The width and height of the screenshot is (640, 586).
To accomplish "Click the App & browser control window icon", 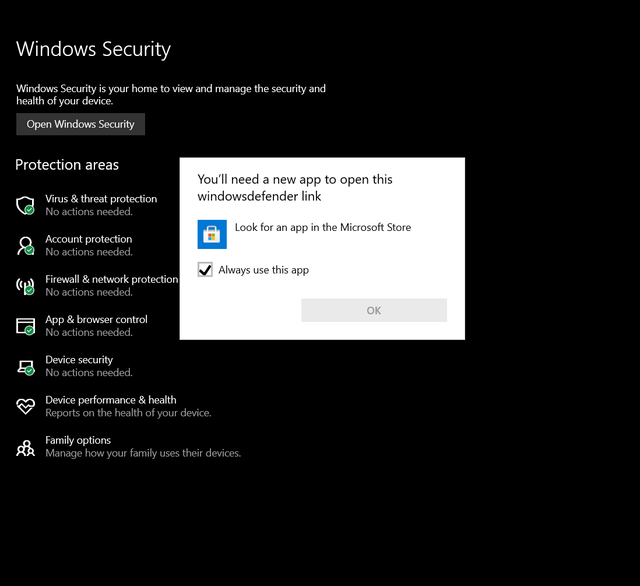I will (25, 326).
